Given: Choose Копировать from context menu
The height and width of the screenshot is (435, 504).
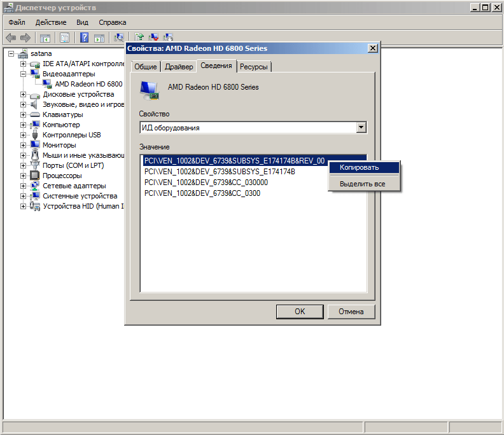Looking at the screenshot, I should click(364, 167).
